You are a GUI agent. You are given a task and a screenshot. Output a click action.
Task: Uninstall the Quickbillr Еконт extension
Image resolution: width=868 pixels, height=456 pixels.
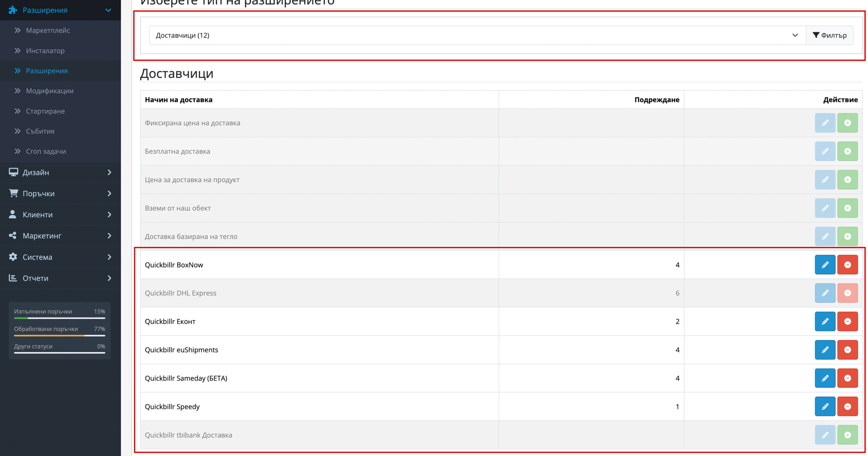coord(847,321)
